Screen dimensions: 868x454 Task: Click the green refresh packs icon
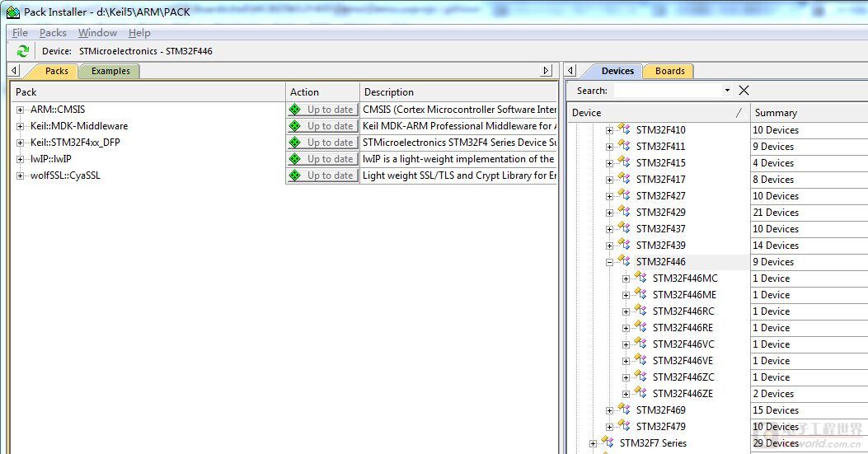pyautogui.click(x=23, y=51)
